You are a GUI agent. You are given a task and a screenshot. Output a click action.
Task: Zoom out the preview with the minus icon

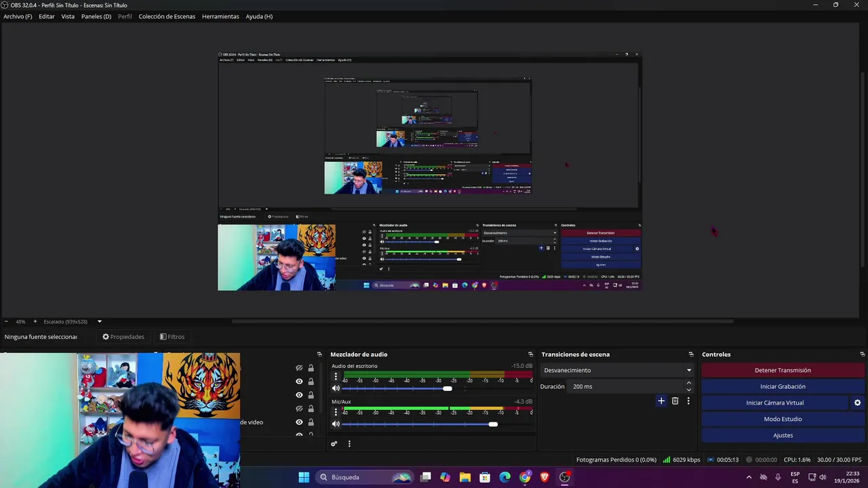tap(6, 321)
